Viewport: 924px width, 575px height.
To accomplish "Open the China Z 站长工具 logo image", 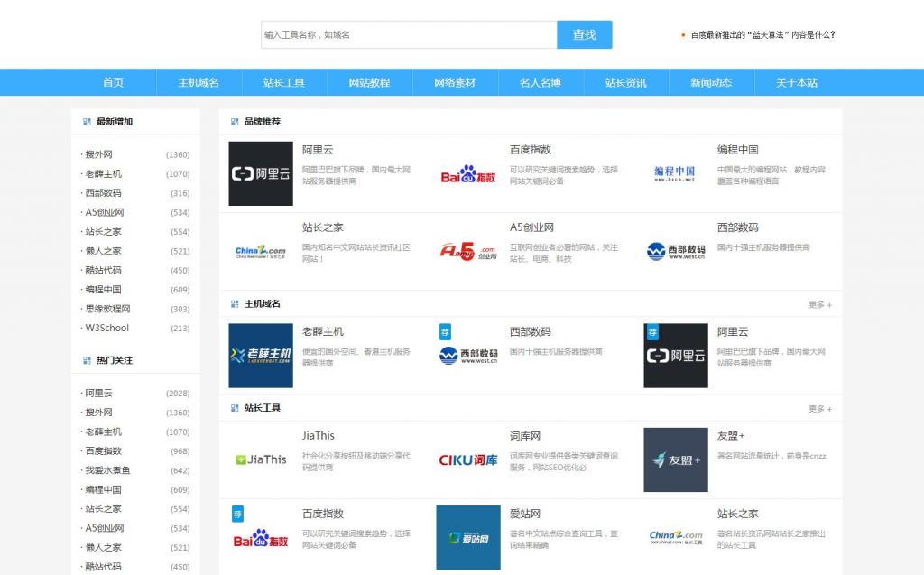I will [x=675, y=538].
